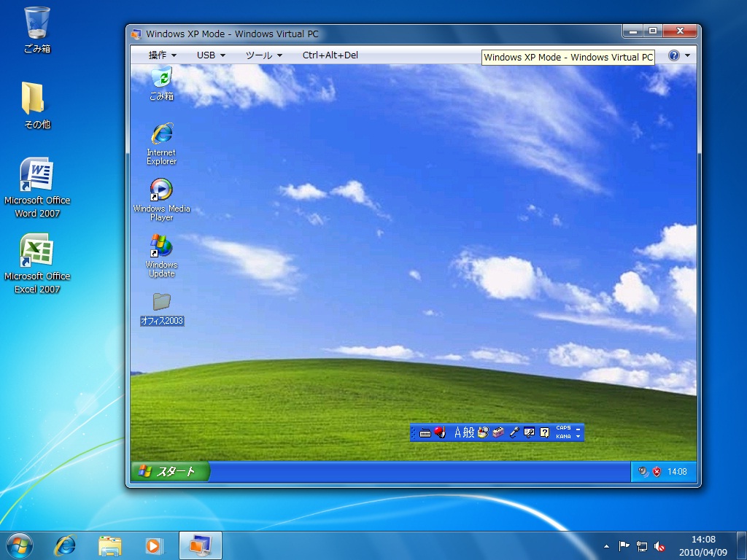Click the Virtual PC taskbar button

click(201, 545)
